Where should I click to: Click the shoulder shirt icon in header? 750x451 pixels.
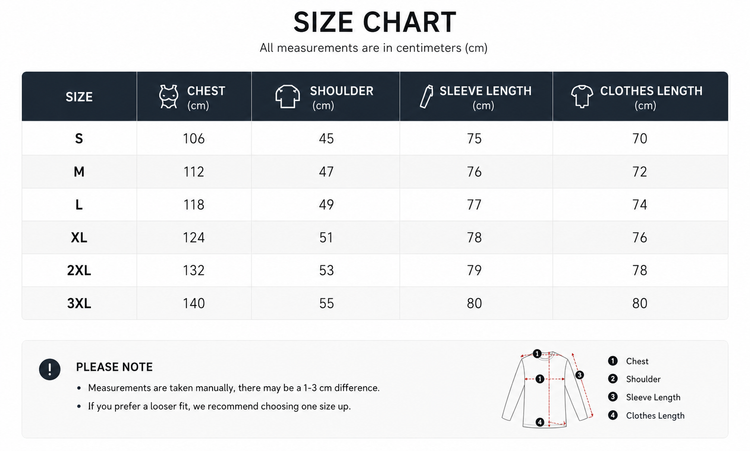click(x=287, y=97)
